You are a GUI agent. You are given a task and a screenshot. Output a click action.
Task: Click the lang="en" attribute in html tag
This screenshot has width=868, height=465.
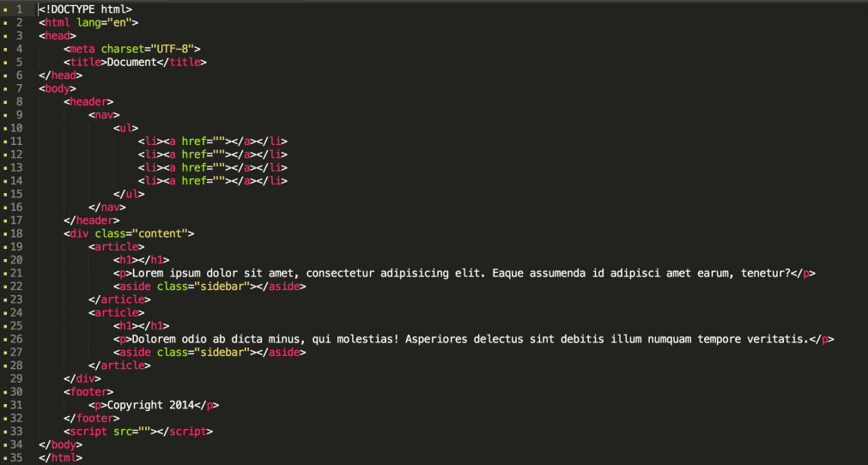pyautogui.click(x=104, y=22)
